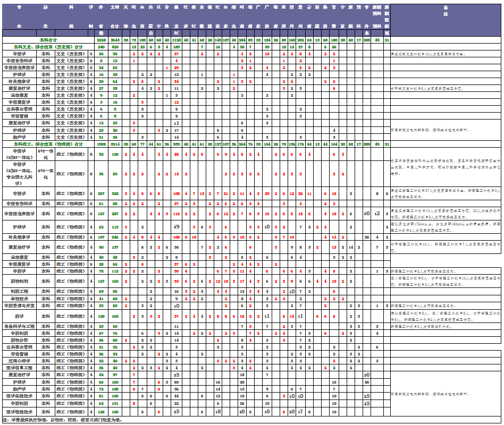The width and height of the screenshot is (504, 425).
Task: Click the 药物分析 major cell
Action: tap(19, 340)
